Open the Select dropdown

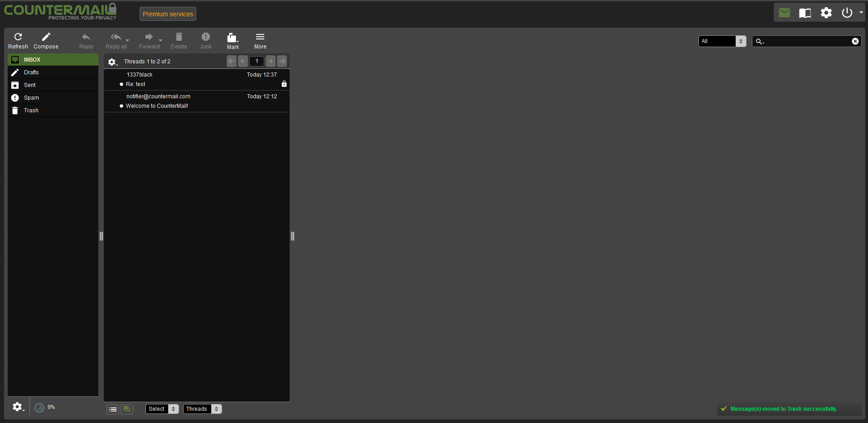[x=162, y=409]
